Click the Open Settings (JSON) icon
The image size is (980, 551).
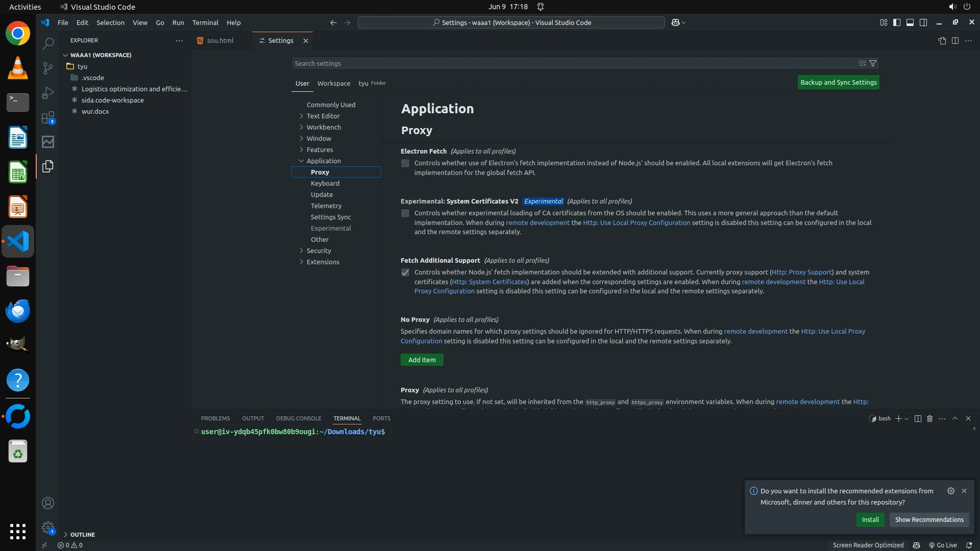click(942, 41)
